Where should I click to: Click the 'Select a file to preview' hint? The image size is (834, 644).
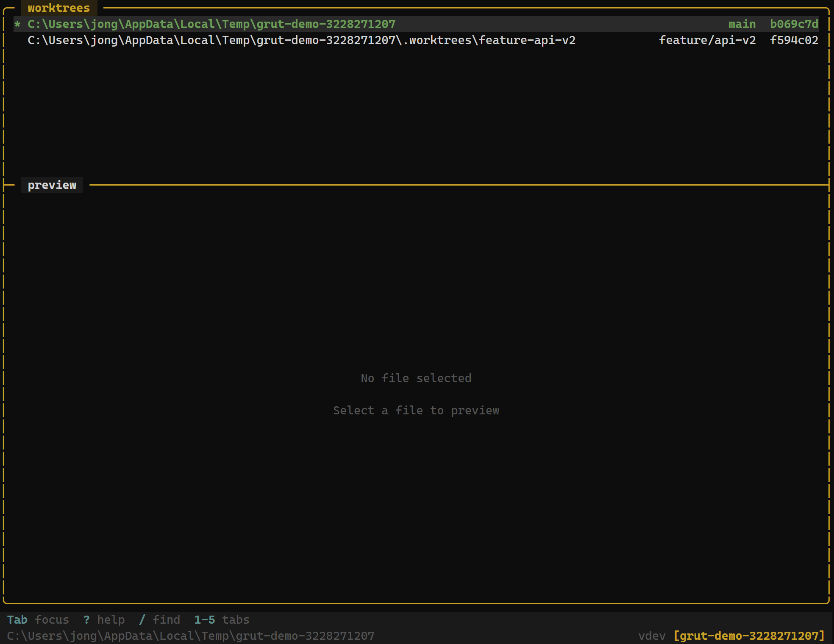[416, 410]
